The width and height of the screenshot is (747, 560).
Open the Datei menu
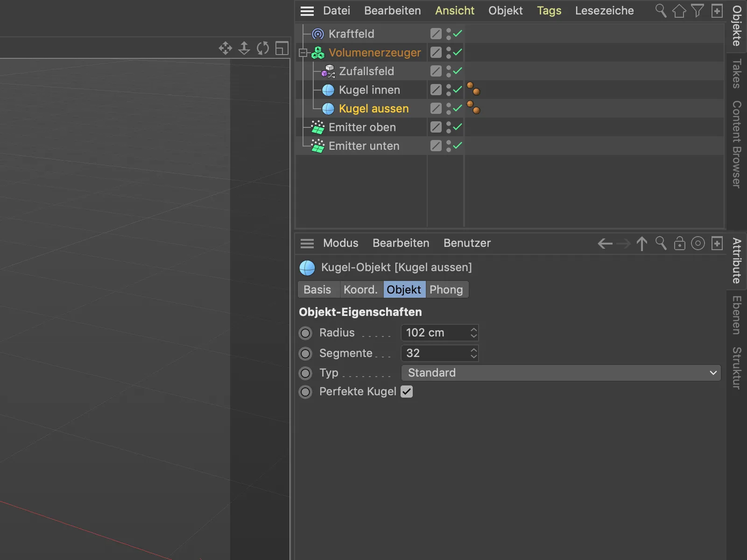337,11
